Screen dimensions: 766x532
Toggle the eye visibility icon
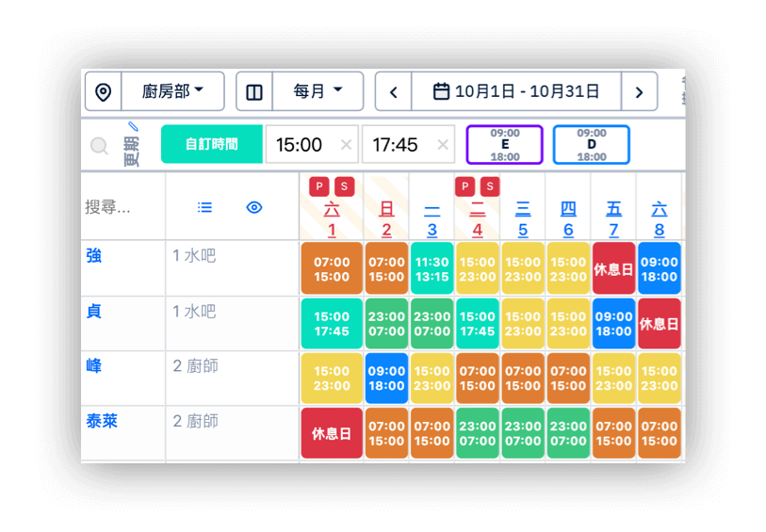[x=254, y=207]
